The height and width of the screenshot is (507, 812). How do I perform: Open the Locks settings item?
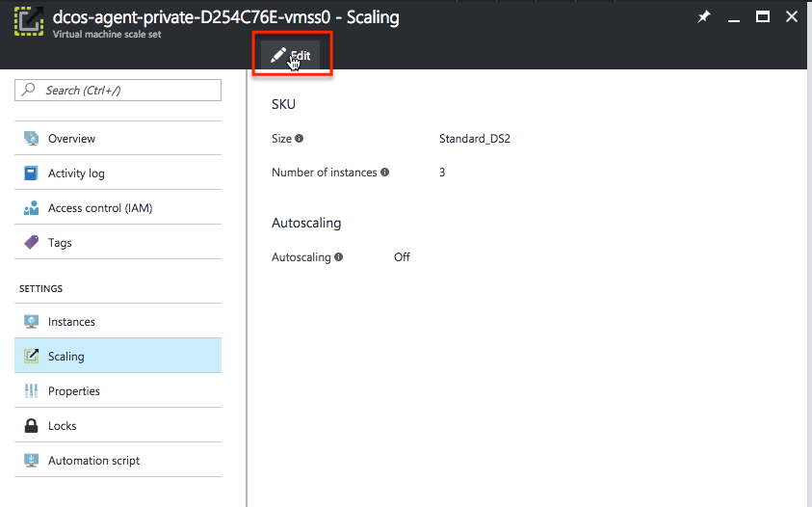(x=118, y=426)
